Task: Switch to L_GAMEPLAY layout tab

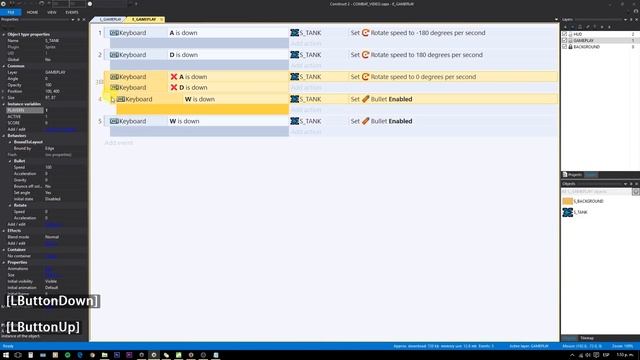Action: click(110, 20)
